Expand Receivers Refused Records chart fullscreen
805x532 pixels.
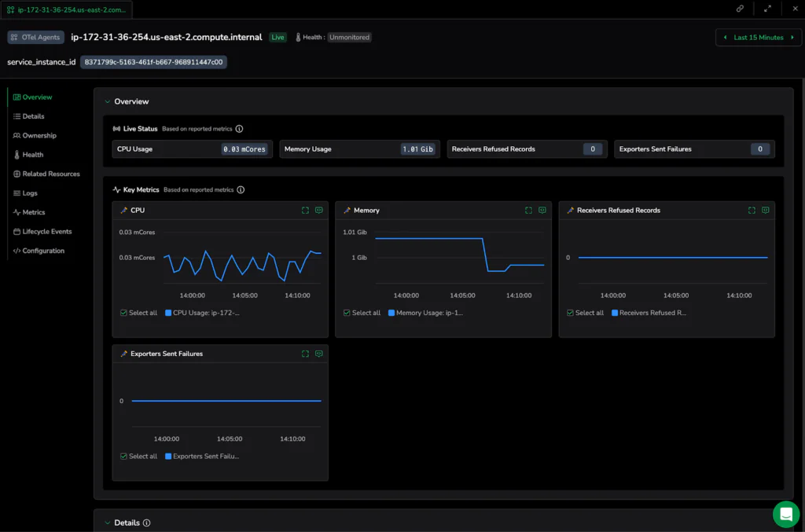tap(752, 211)
